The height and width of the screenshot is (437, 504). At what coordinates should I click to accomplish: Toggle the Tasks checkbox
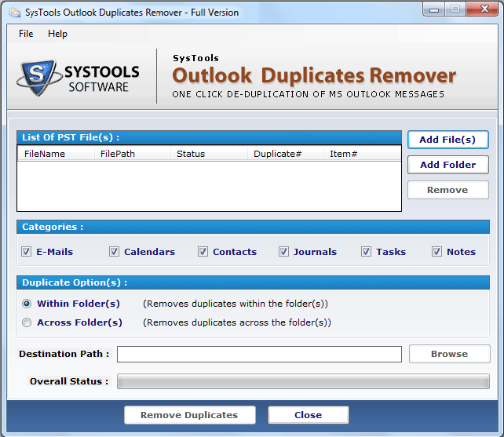coord(366,252)
